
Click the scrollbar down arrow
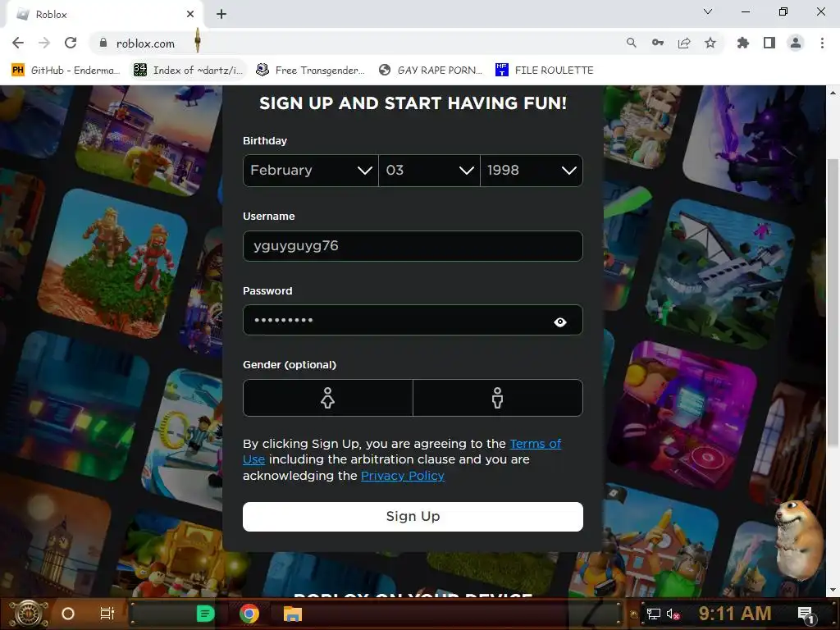click(x=833, y=590)
